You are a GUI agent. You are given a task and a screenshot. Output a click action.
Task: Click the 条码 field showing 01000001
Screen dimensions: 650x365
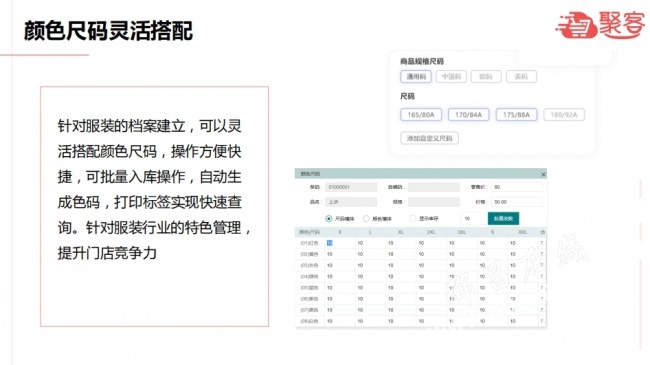[351, 187]
